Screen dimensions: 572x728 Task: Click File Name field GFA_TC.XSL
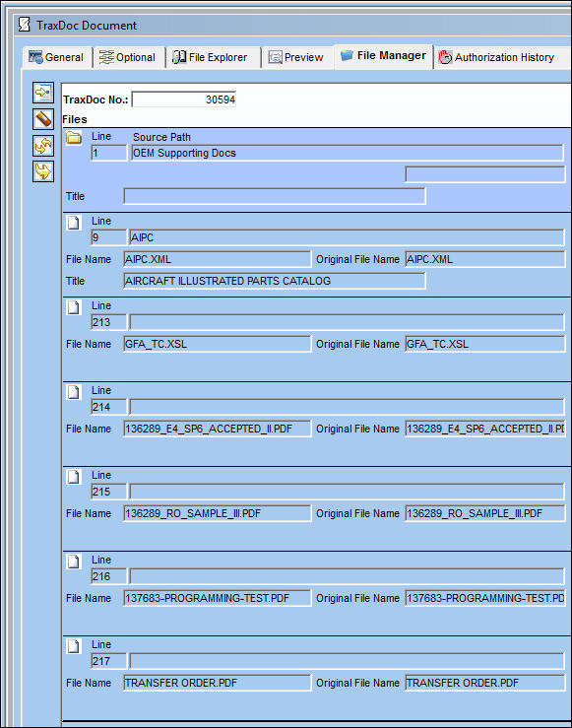point(218,344)
